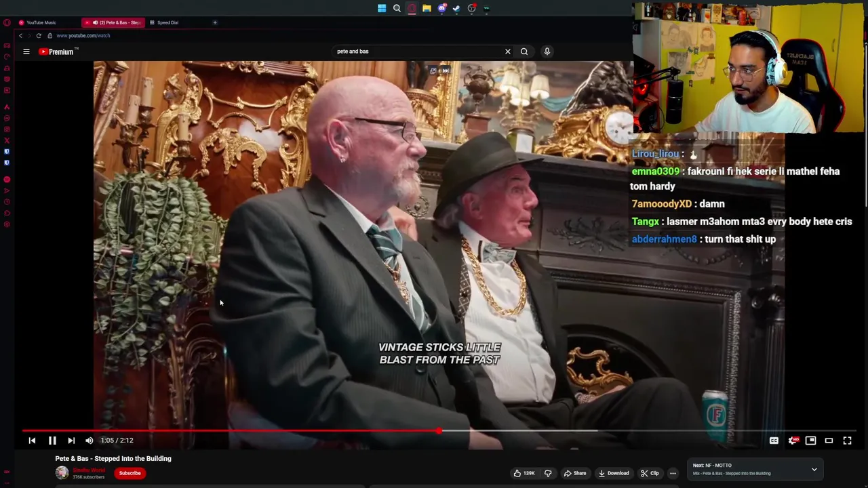Toggle closed captions on the video
Viewport: 868px width, 488px height.
[774, 441]
